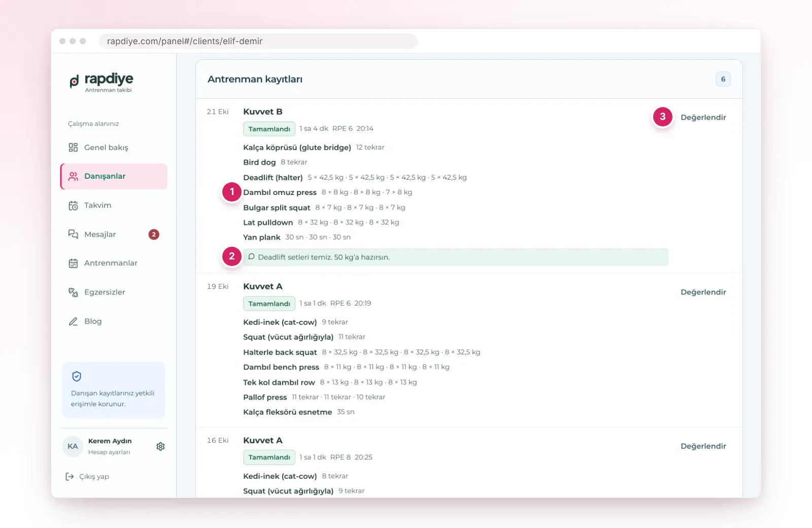
Task: Click the browser address bar URL
Action: (258, 41)
